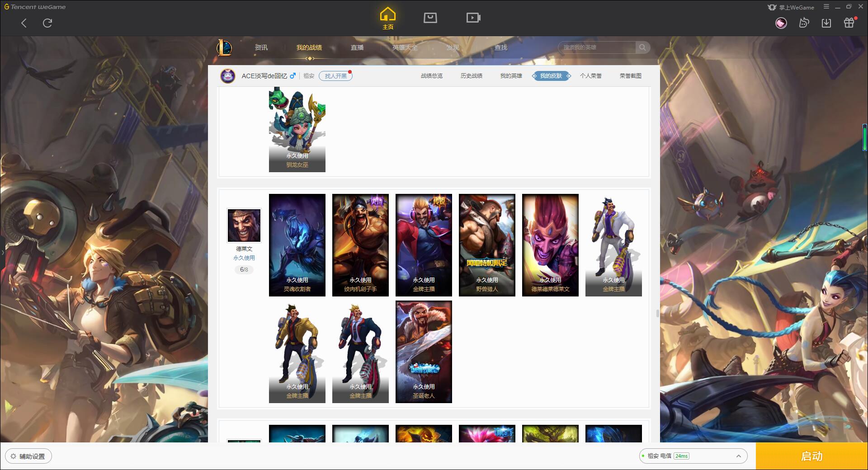The height and width of the screenshot is (470, 868).
Task: Open the 绞肉机剑子手 skin card
Action: [360, 245]
